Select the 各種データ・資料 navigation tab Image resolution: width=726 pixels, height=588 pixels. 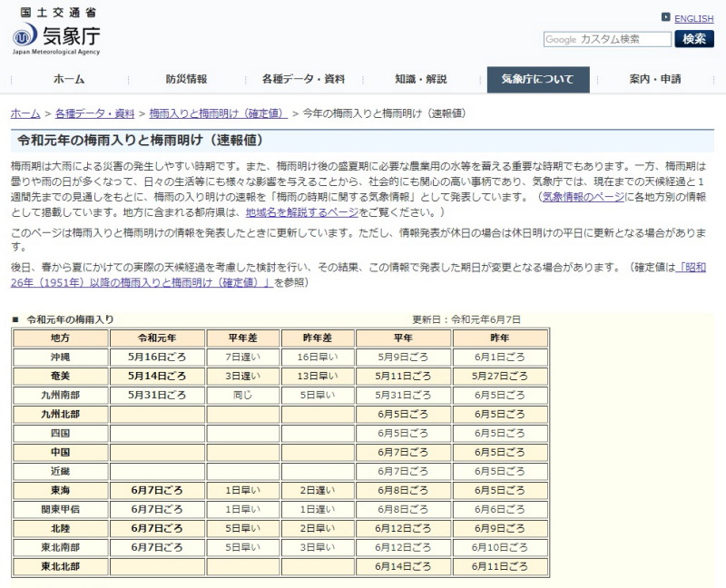(x=303, y=79)
